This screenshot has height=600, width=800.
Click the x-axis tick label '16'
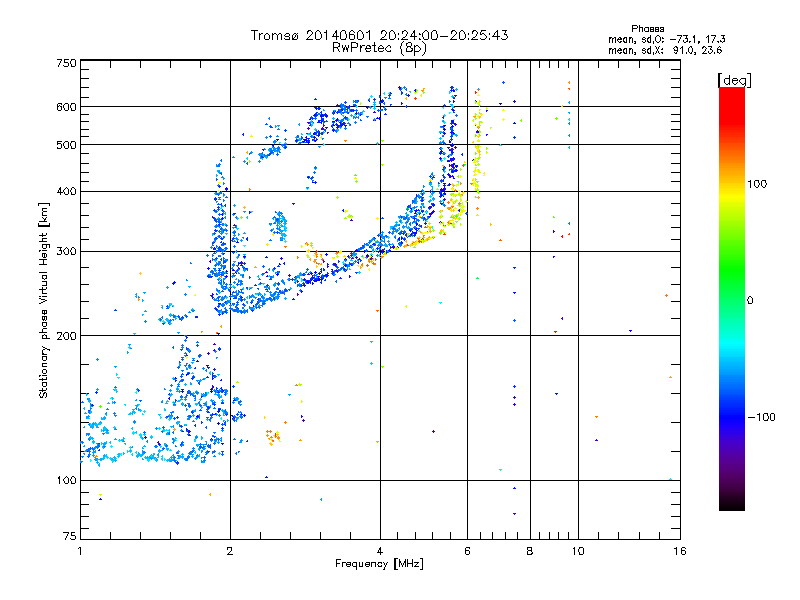tap(680, 551)
